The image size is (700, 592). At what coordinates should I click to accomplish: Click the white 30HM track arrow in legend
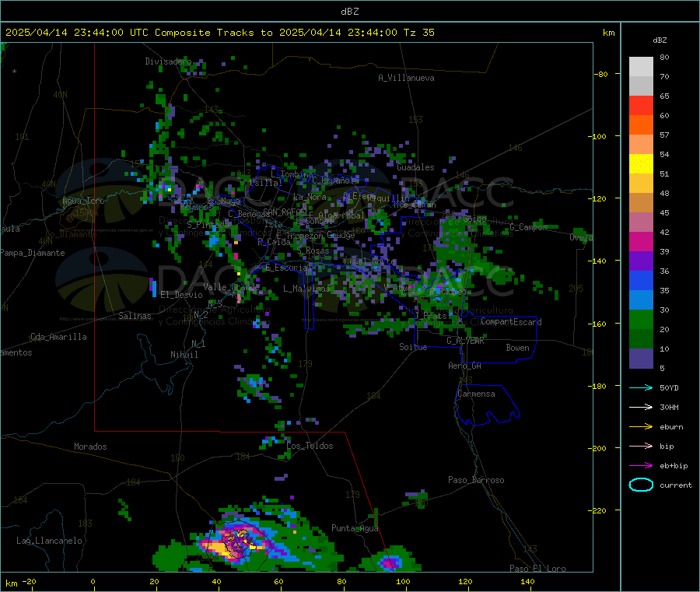641,407
